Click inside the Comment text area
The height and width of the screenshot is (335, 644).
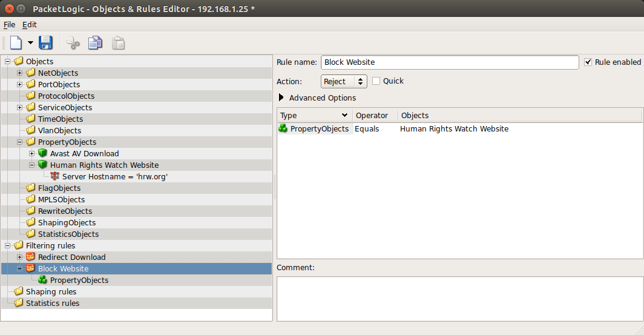point(459,298)
